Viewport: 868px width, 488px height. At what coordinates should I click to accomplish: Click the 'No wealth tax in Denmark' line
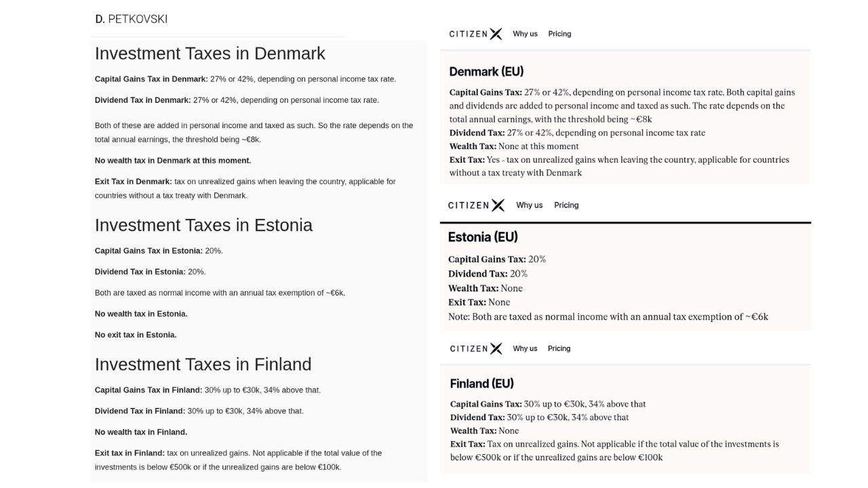coord(173,161)
